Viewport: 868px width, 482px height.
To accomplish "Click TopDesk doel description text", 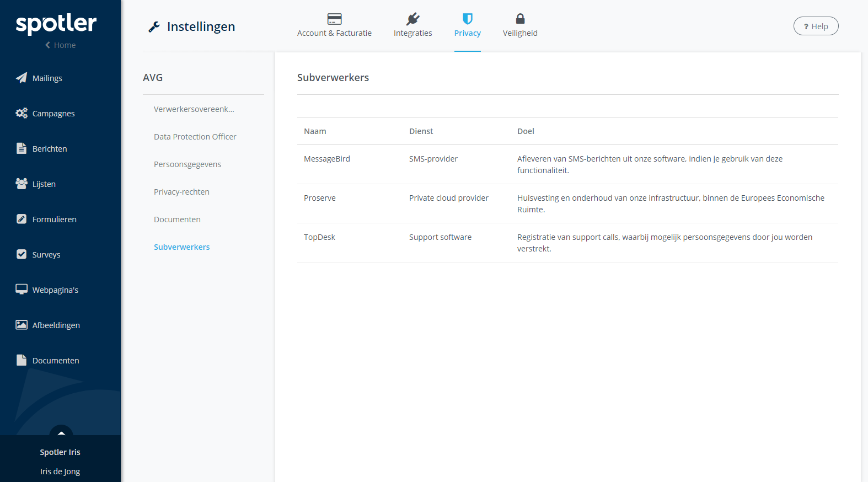I will [x=665, y=243].
